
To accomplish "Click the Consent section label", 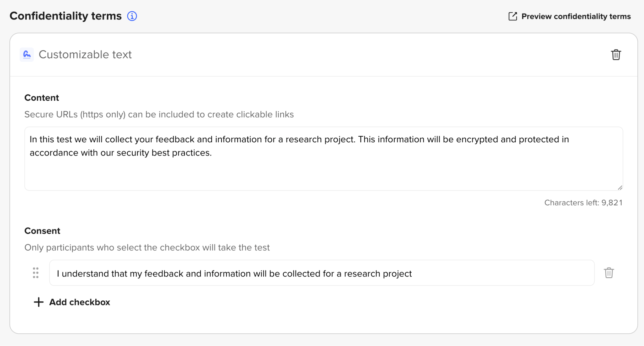I will pyautogui.click(x=42, y=231).
